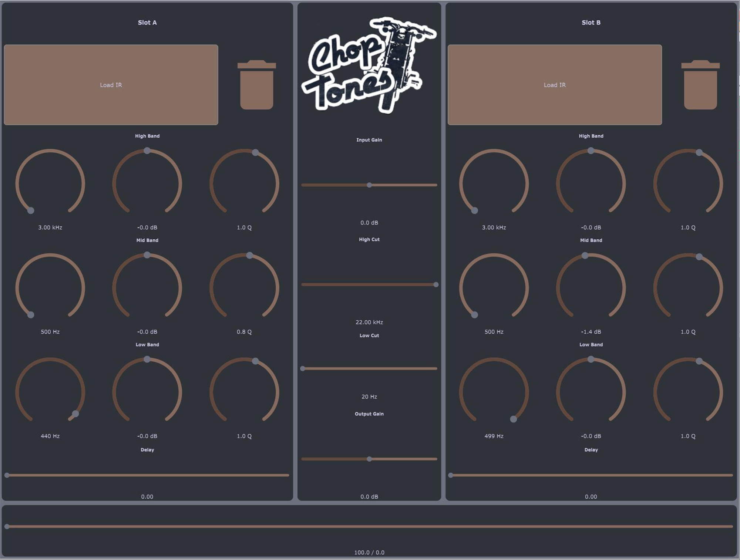Click Slot B Mid Band -1.4 dB knob
This screenshot has height=560, width=740.
[x=591, y=288]
